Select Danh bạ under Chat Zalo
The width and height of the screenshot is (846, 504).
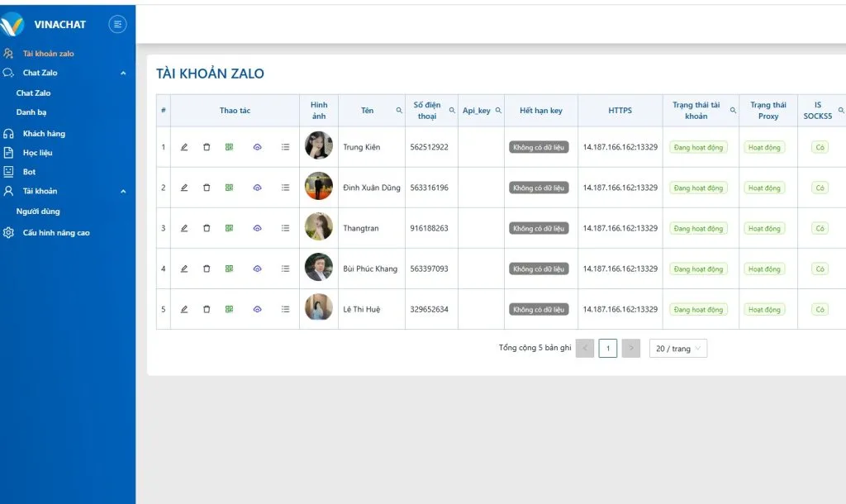pyautogui.click(x=31, y=112)
